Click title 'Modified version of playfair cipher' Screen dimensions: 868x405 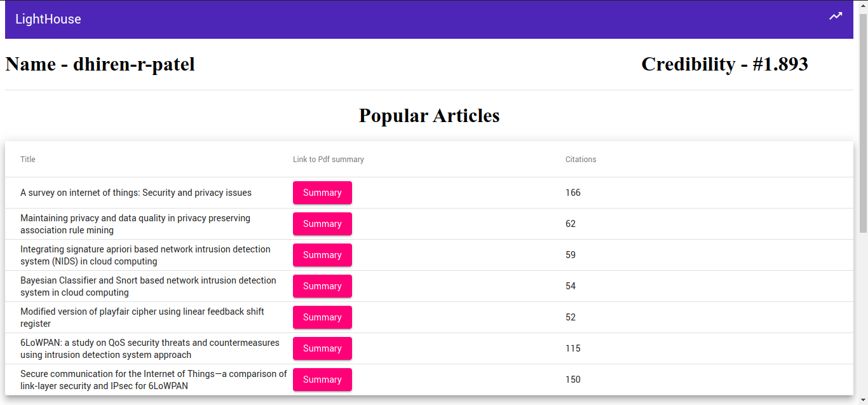[x=142, y=317]
